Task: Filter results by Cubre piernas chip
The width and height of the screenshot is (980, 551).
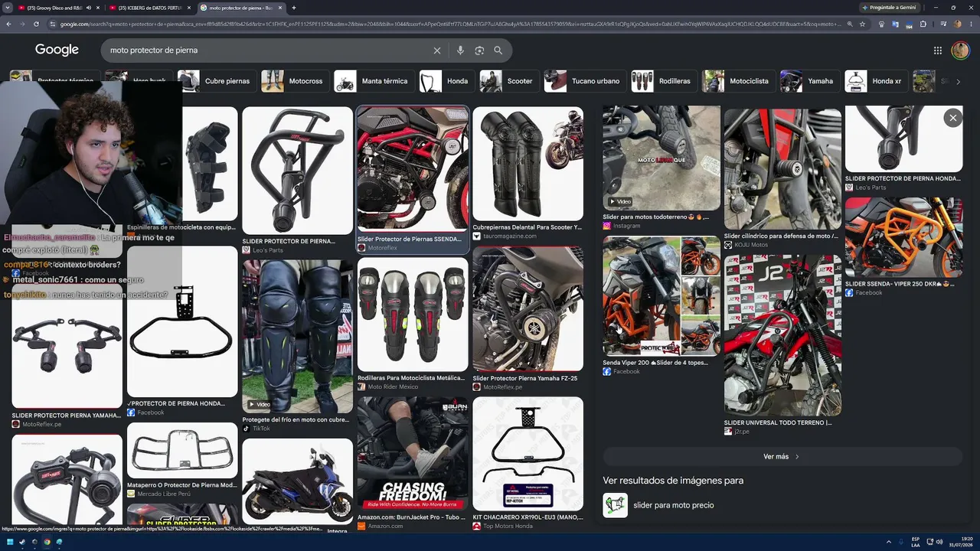Action: click(x=217, y=81)
